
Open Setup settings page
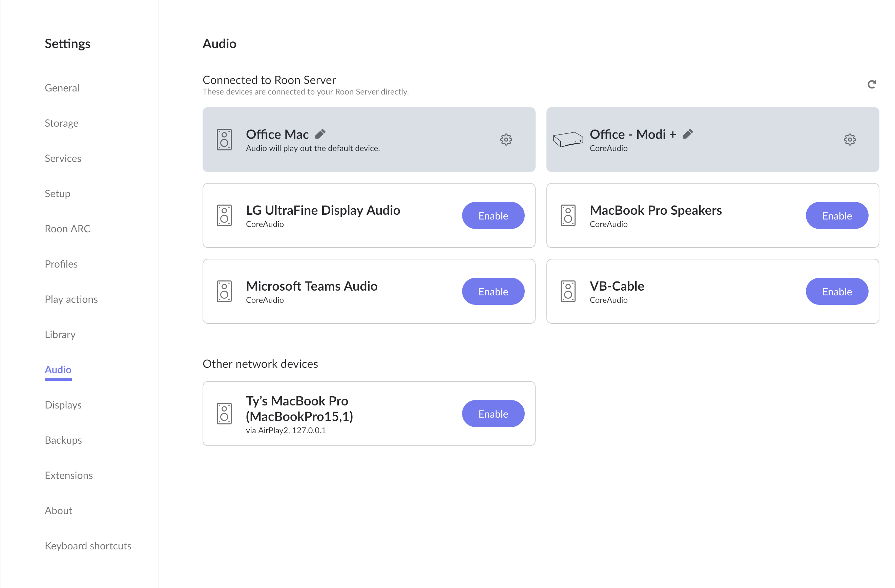tap(58, 194)
